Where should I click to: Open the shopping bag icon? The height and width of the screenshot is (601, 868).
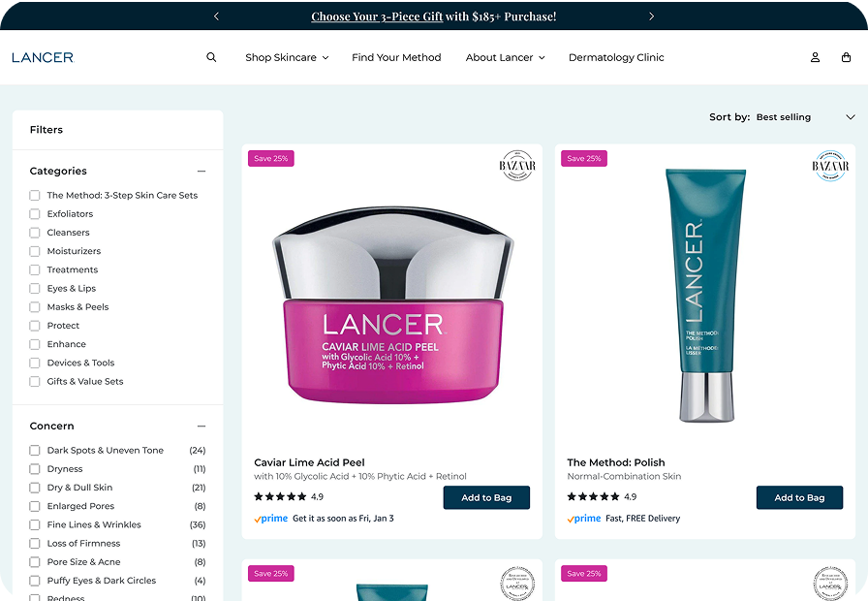click(846, 57)
